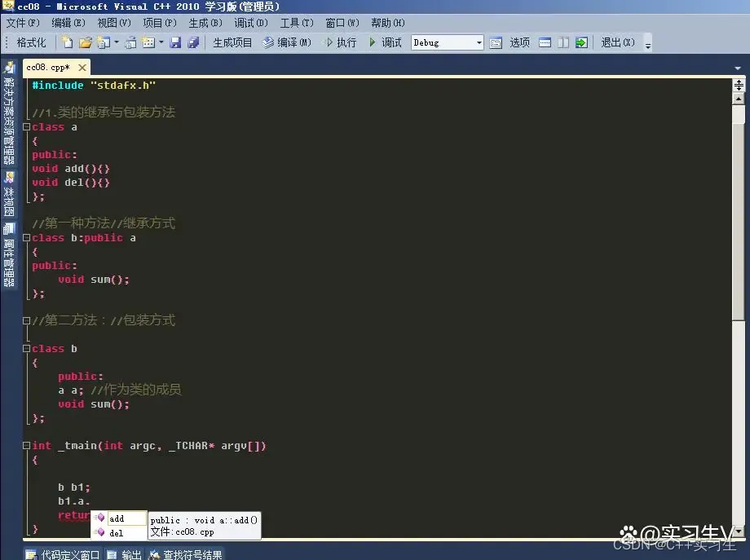Click the add existing item toolbar icon

[x=130, y=42]
